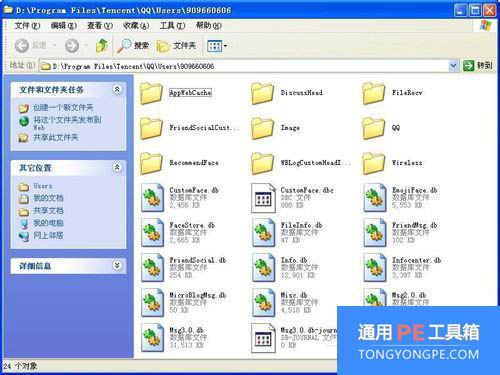Open the Wireless folder icon
The image size is (500, 375).
374,163
